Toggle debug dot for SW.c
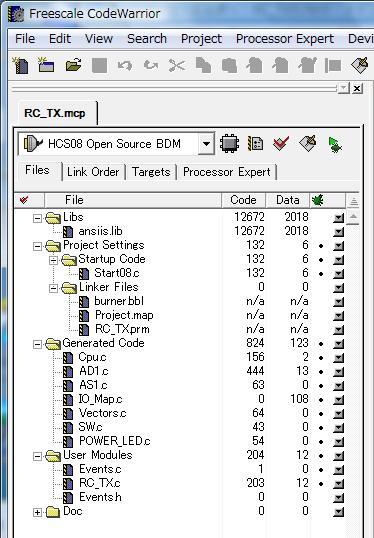374x538 pixels. pyautogui.click(x=321, y=428)
